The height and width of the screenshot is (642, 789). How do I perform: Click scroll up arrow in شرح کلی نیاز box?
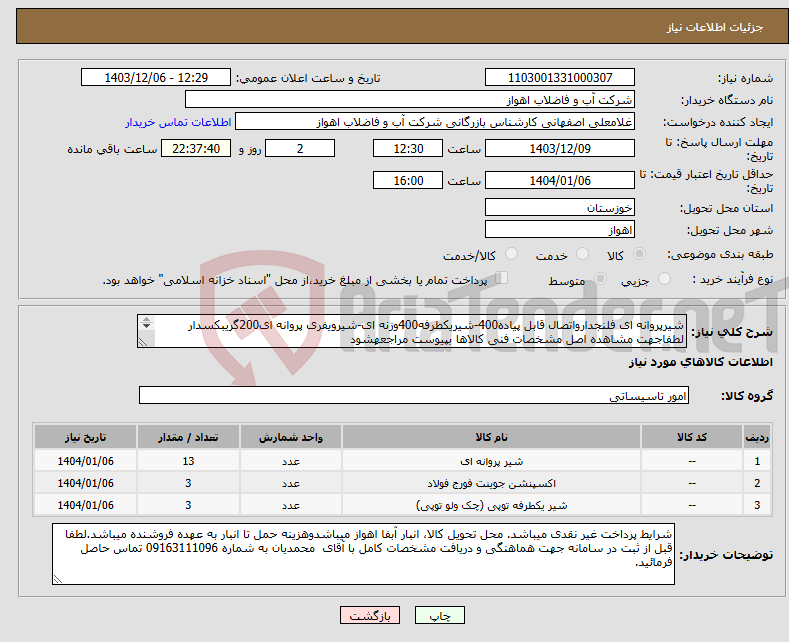pyautogui.click(x=146, y=319)
